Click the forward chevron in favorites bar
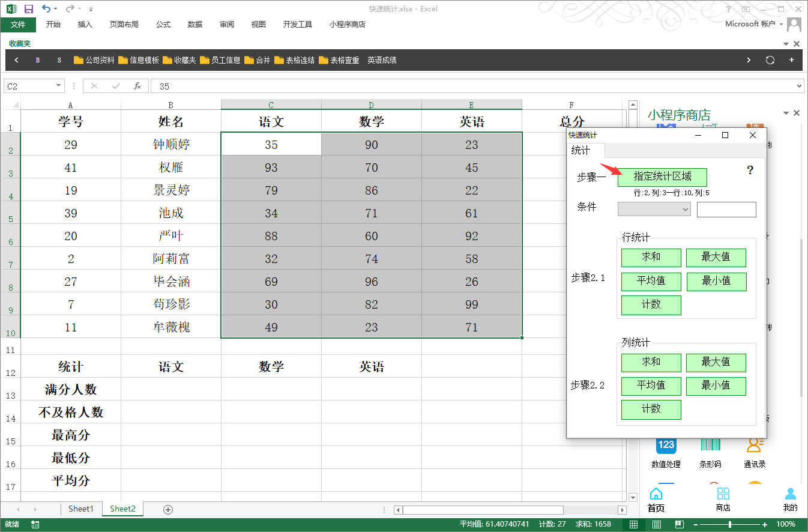This screenshot has height=532, width=808. click(x=749, y=60)
